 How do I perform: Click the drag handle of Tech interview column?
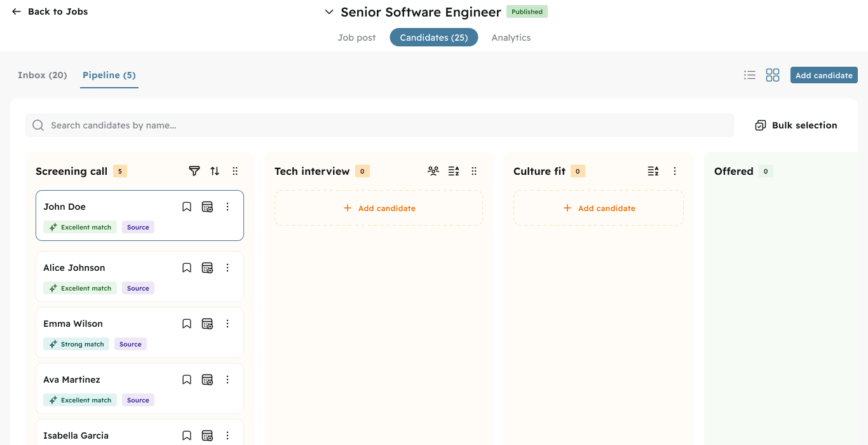coord(474,171)
